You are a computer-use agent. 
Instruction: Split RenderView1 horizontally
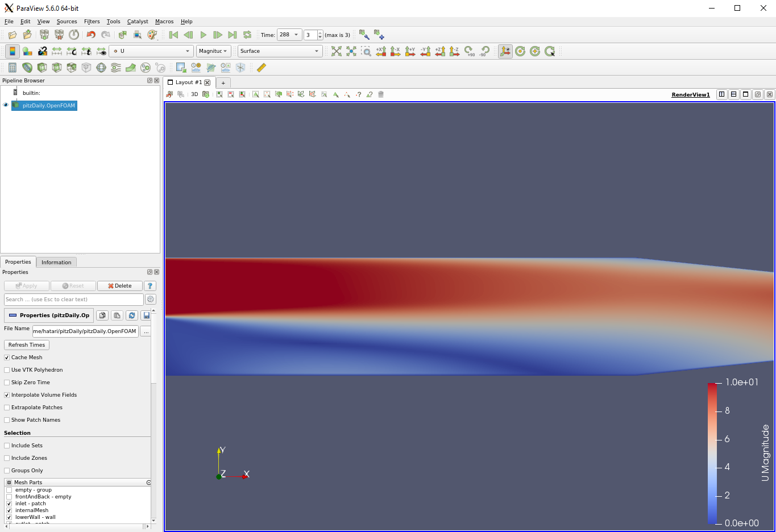pyautogui.click(x=722, y=94)
